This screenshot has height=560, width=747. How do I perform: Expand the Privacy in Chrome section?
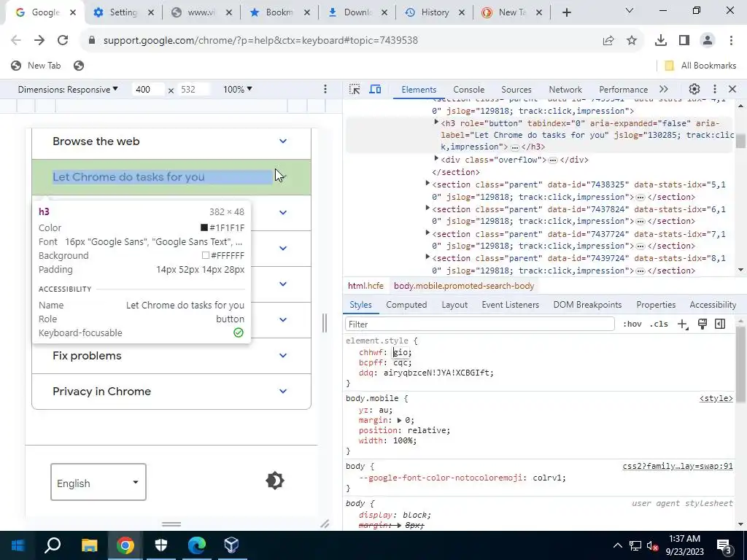pyautogui.click(x=171, y=392)
